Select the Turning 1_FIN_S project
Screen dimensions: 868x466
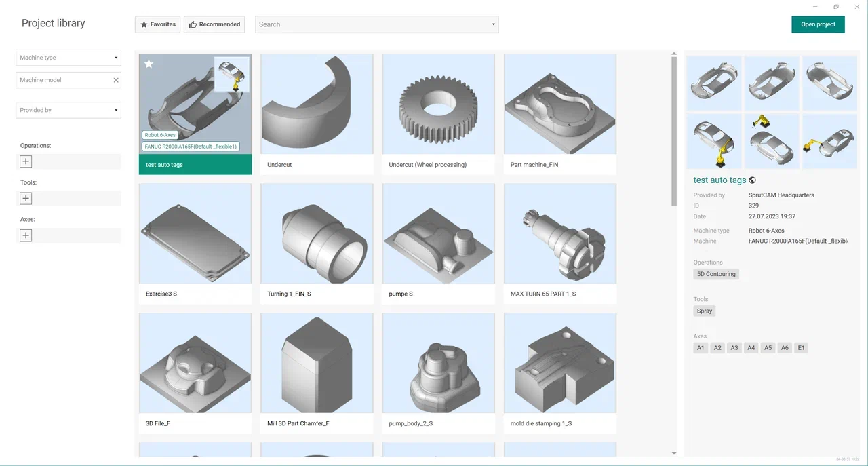coord(317,244)
